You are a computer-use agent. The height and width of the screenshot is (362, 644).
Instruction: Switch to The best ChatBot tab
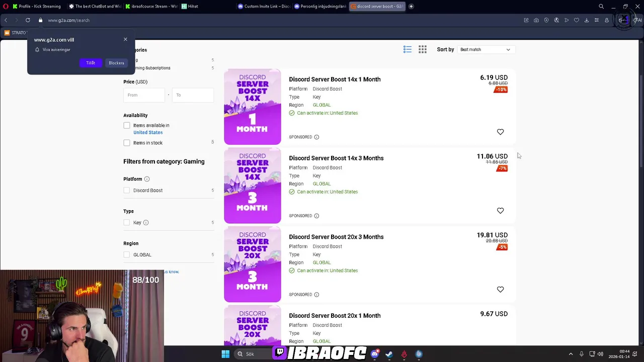pyautogui.click(x=95, y=7)
